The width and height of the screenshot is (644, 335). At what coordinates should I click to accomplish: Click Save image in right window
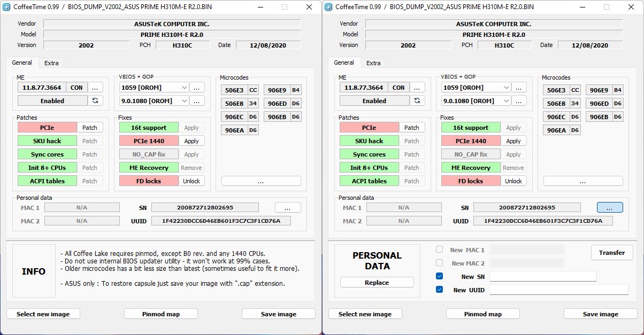click(x=601, y=314)
